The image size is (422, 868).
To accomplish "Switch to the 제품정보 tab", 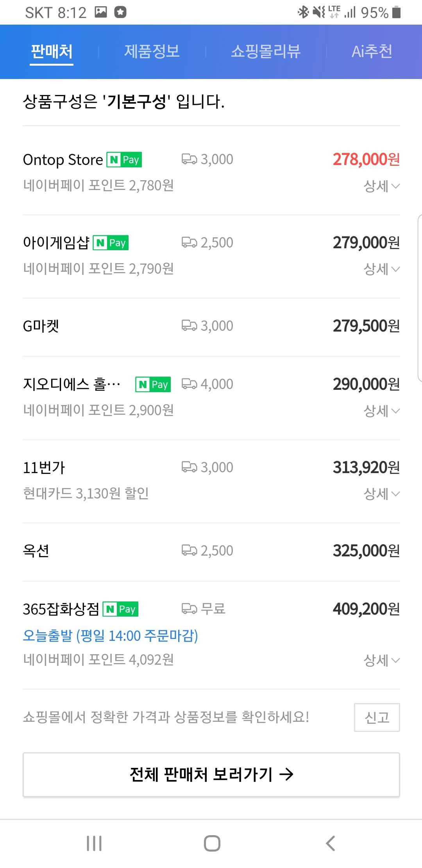I will pos(152,52).
